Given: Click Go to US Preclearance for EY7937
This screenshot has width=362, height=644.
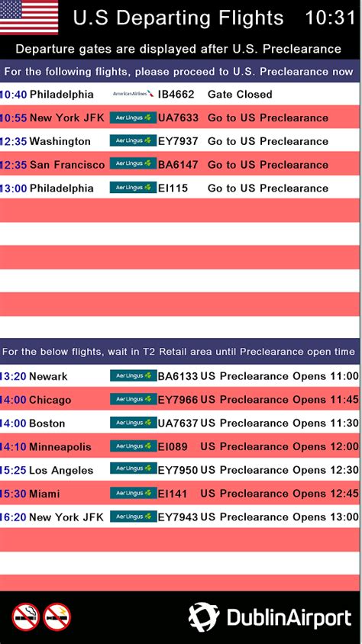Looking at the screenshot, I should coord(268,141).
